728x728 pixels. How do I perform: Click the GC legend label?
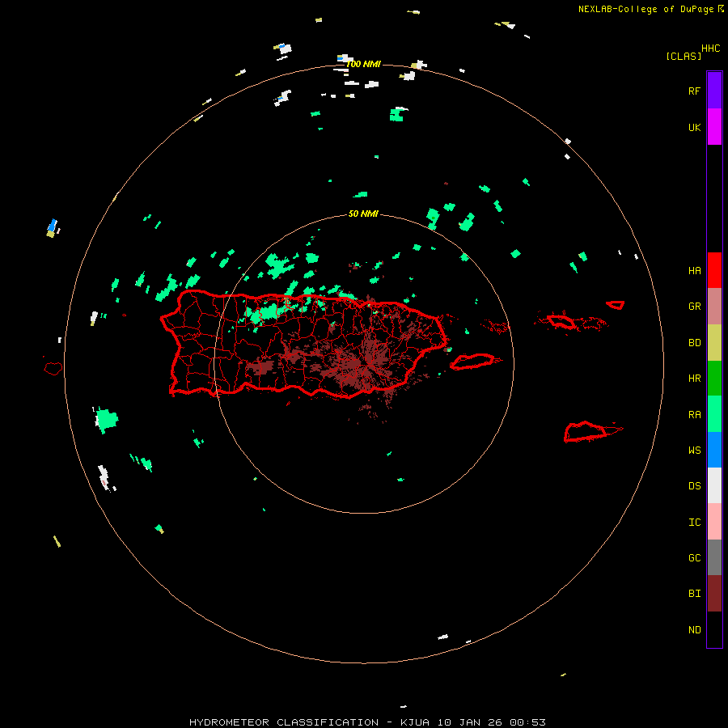point(694,557)
